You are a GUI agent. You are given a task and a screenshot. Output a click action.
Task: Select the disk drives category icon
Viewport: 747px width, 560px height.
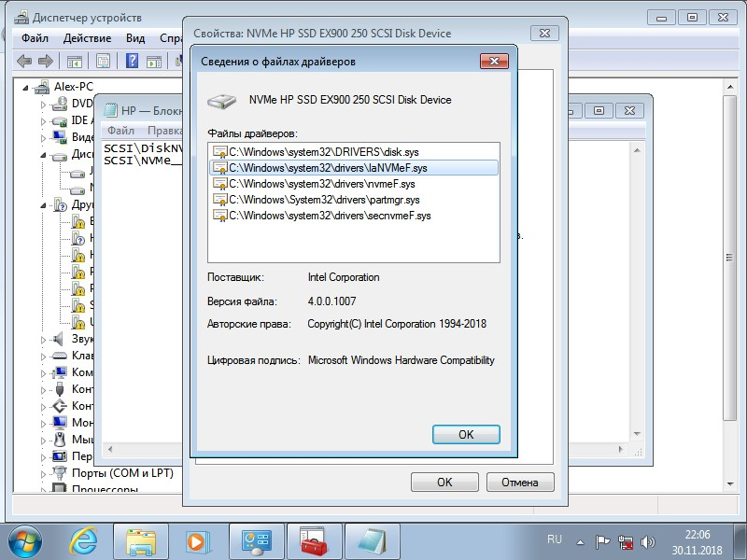[60, 155]
